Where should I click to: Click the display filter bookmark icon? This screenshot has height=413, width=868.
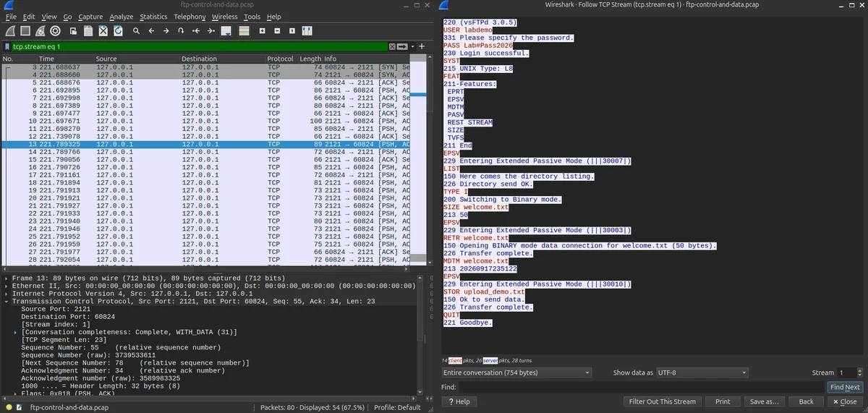tap(7, 46)
